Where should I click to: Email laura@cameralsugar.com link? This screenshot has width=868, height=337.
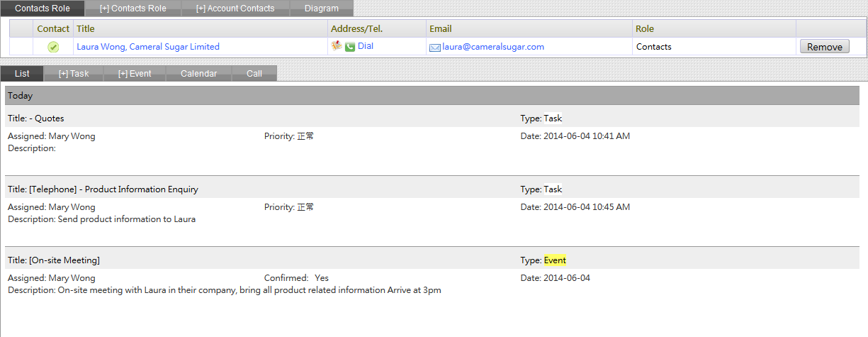pos(493,47)
